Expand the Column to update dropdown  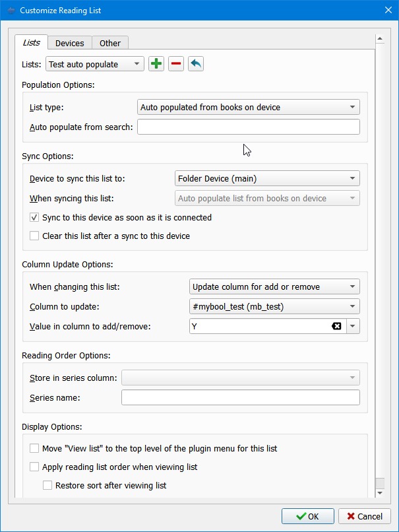[x=274, y=306]
